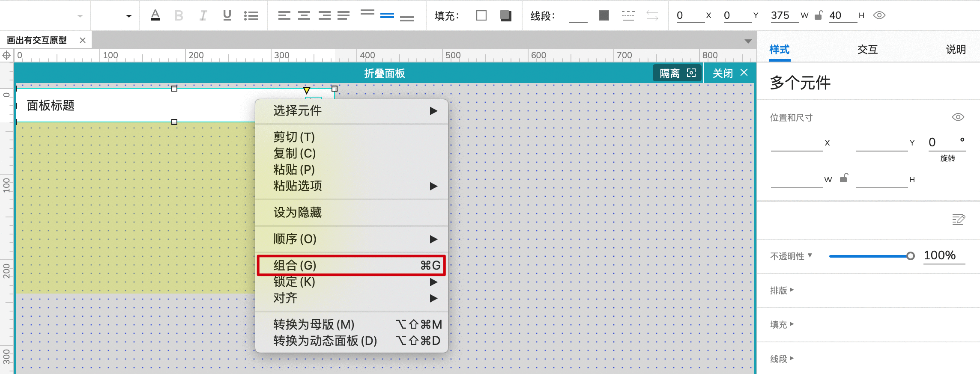Click the X field in style panel

[x=797, y=143]
